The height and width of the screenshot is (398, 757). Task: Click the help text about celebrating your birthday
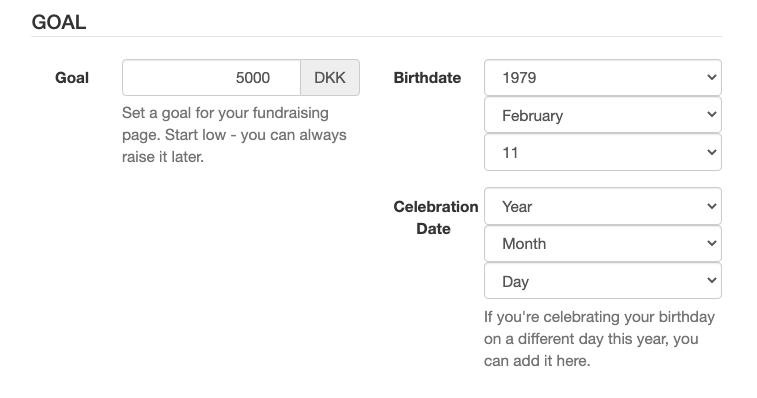(x=599, y=339)
